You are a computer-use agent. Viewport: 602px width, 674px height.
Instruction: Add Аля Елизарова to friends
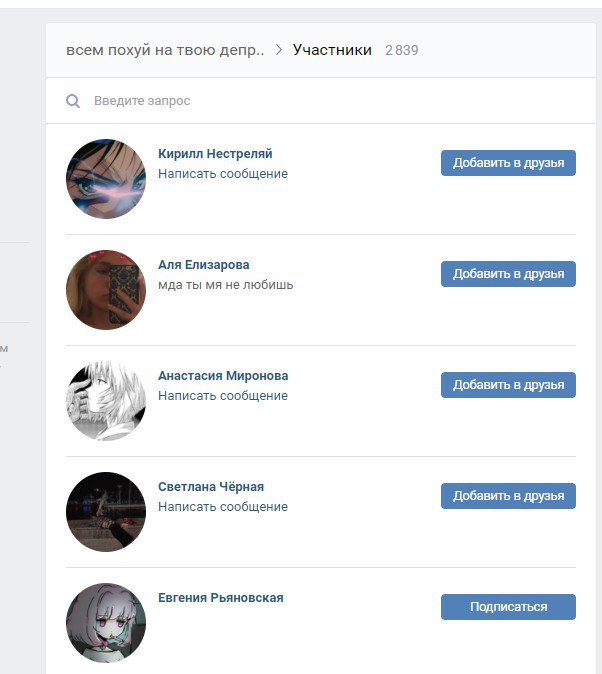pyautogui.click(x=508, y=274)
